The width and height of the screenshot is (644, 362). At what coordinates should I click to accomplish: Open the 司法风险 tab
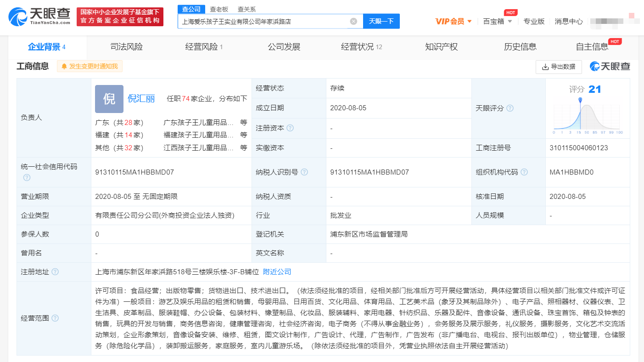coord(127,46)
